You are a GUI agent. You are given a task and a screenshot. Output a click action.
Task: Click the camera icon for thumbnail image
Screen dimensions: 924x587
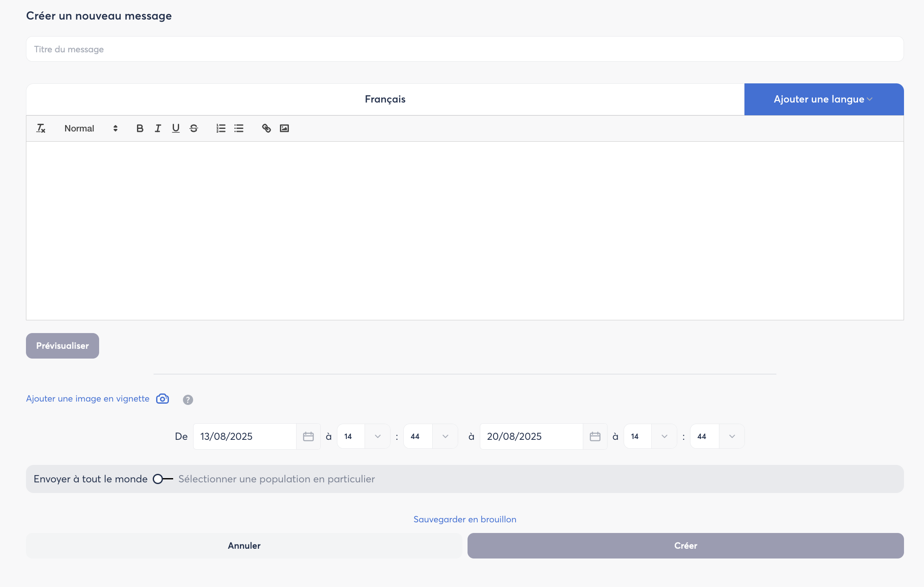[163, 399]
